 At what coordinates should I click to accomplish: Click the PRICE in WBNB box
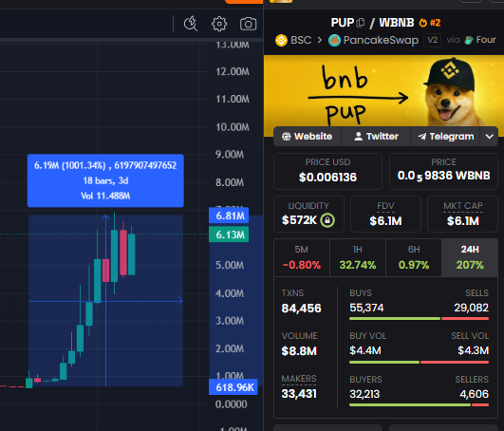point(443,171)
